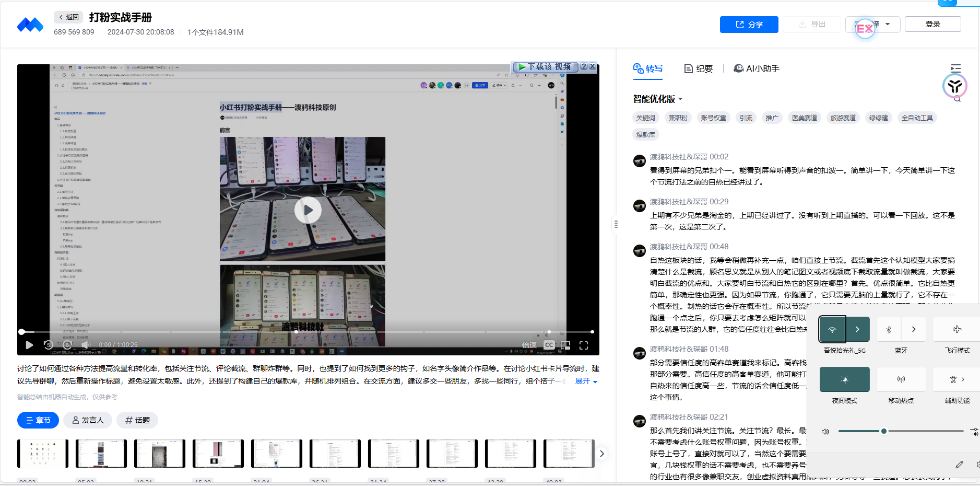Rewind 5 seconds icon
Screen dimensions: 980x486
(x=48, y=345)
